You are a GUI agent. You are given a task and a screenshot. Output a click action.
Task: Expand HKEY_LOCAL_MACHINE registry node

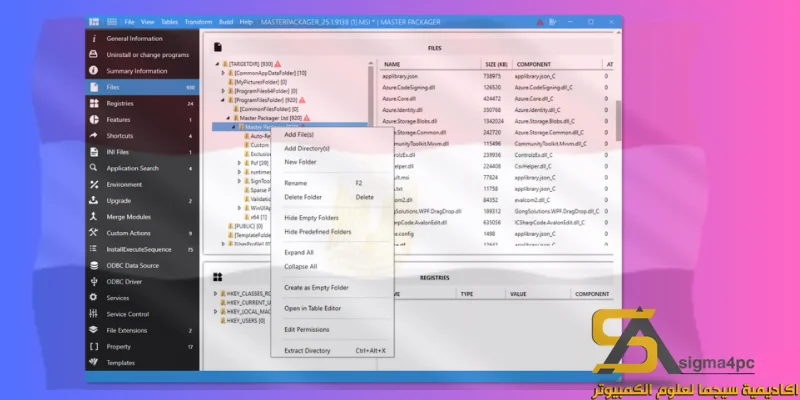216,311
